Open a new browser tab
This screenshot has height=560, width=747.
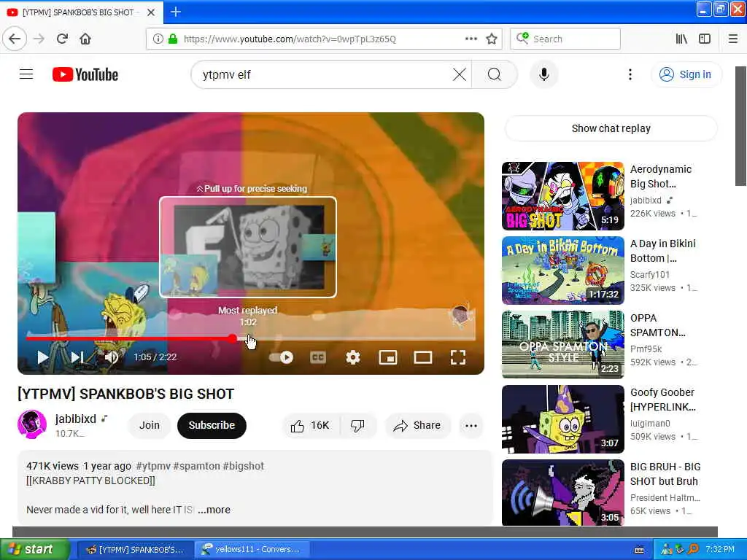point(176,12)
